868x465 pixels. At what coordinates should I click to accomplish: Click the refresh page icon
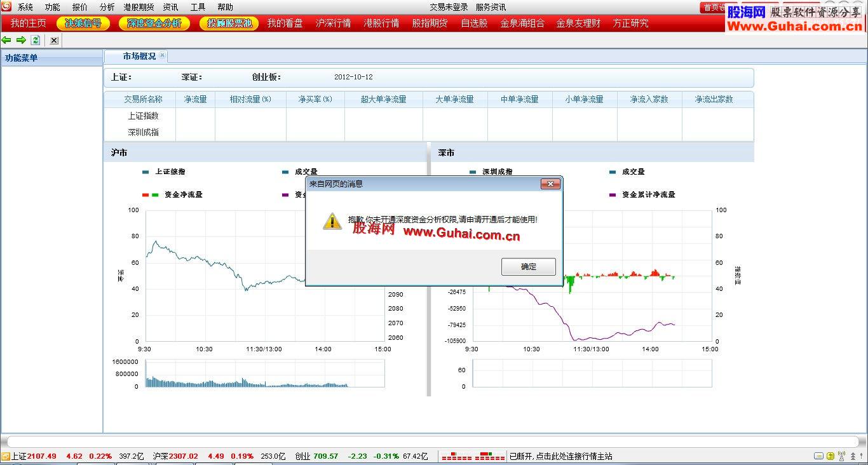click(36, 40)
